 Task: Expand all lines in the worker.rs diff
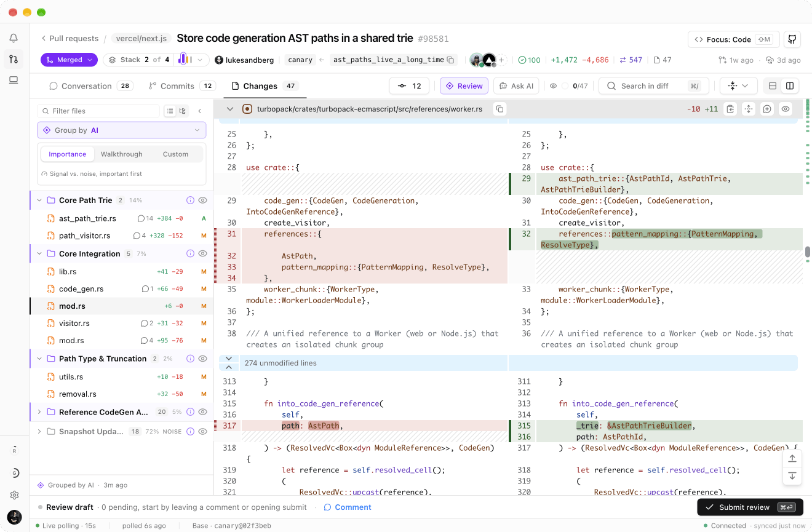pyautogui.click(x=749, y=109)
